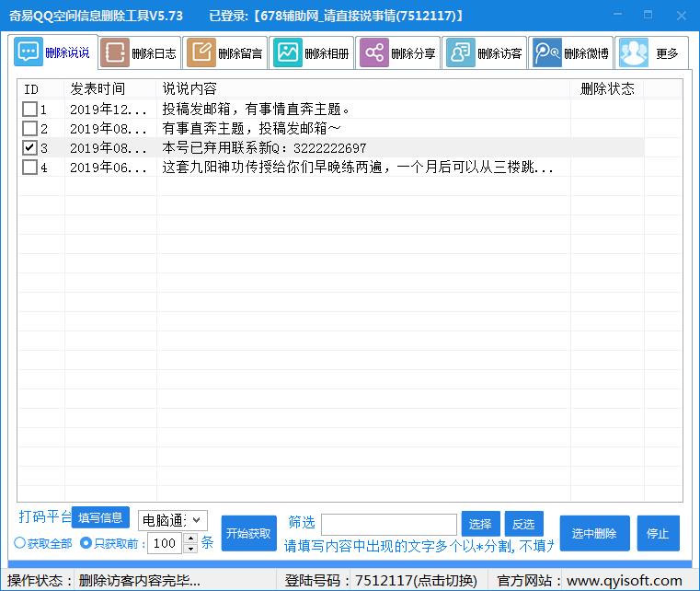Viewport: 700px width, 591px height.
Task: Select the 删除访客 tab label
Action: [x=499, y=53]
